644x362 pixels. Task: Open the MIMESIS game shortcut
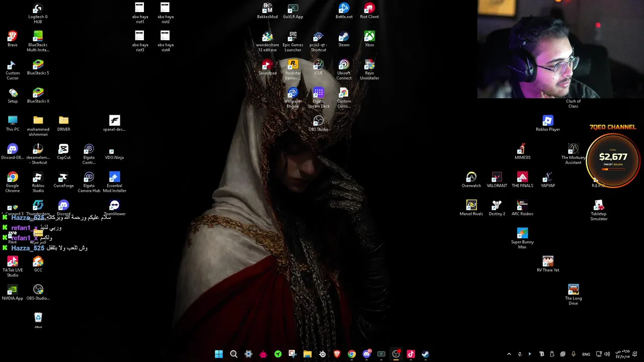[522, 152]
